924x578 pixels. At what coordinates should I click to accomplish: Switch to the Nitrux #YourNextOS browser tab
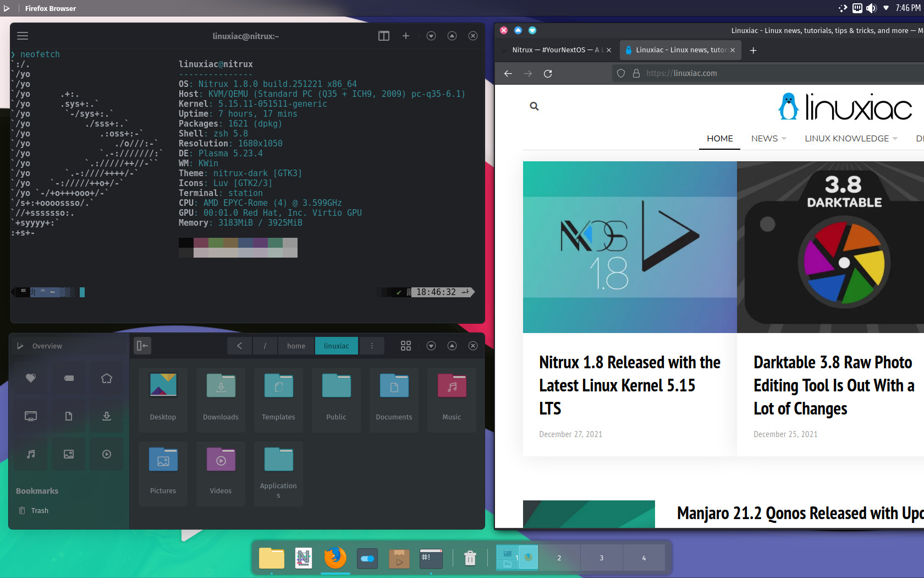point(555,50)
